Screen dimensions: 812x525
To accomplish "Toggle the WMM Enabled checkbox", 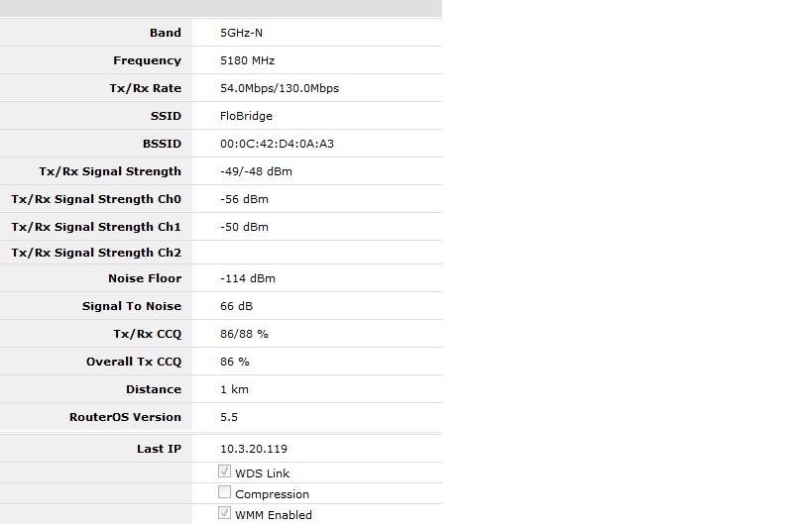I will (x=225, y=514).
